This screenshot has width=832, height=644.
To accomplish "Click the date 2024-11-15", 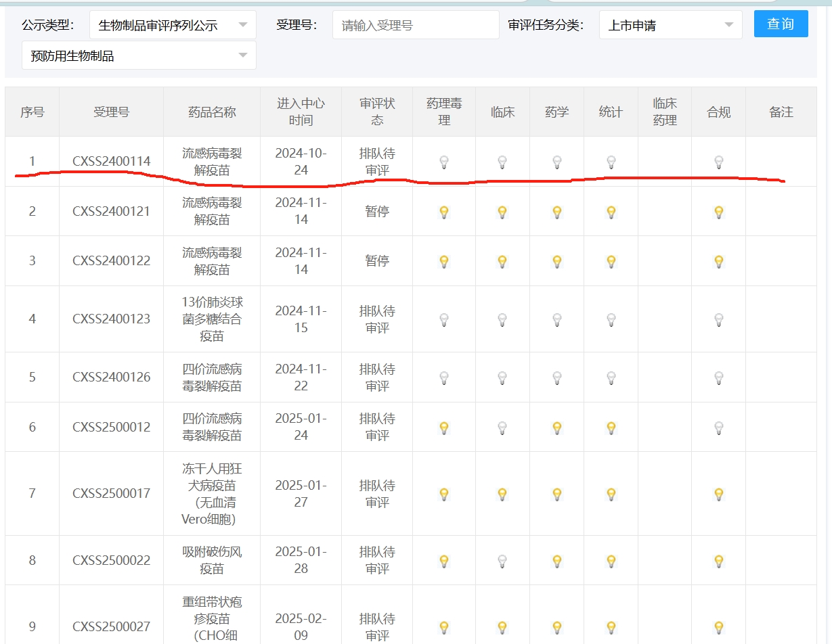I will coord(301,319).
